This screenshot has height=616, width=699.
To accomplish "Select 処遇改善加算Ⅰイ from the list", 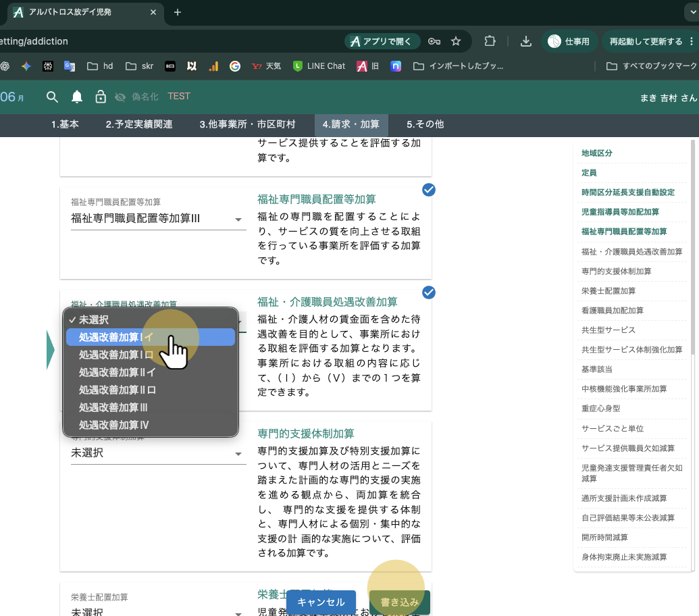I will pyautogui.click(x=150, y=337).
